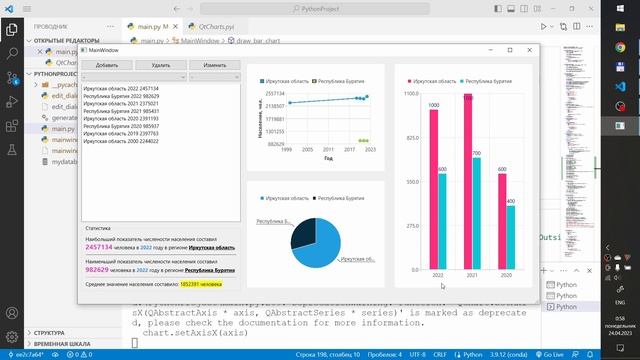Open the wide region combo box
The height and width of the screenshot is (360, 640).
(134, 77)
